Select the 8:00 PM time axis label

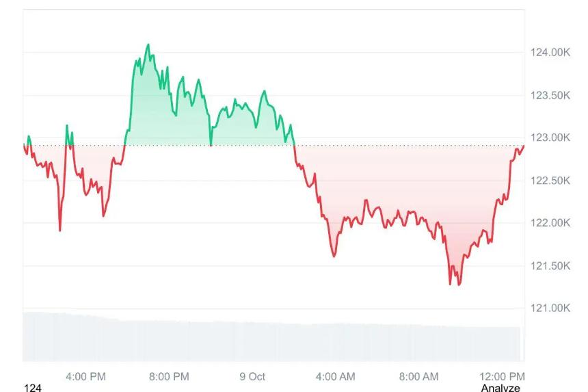click(169, 376)
